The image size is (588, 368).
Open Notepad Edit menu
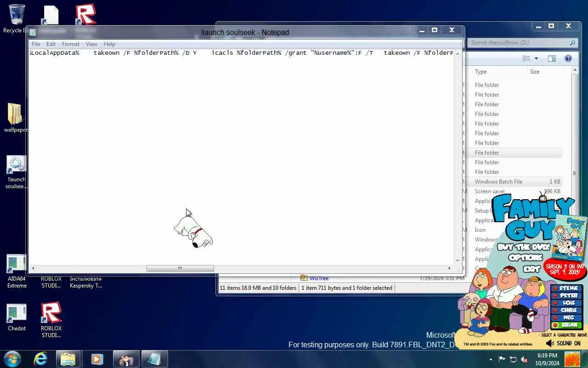coord(51,44)
